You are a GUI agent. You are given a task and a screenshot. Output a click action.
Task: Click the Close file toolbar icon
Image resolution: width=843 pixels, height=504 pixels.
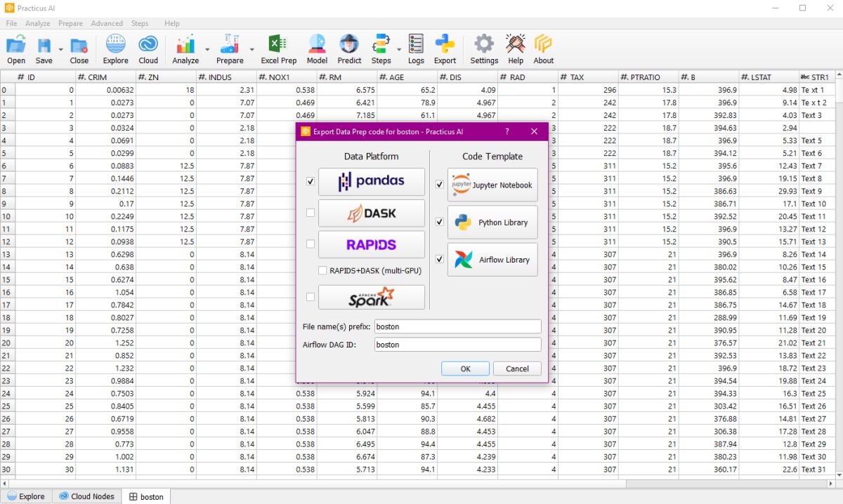click(x=79, y=49)
